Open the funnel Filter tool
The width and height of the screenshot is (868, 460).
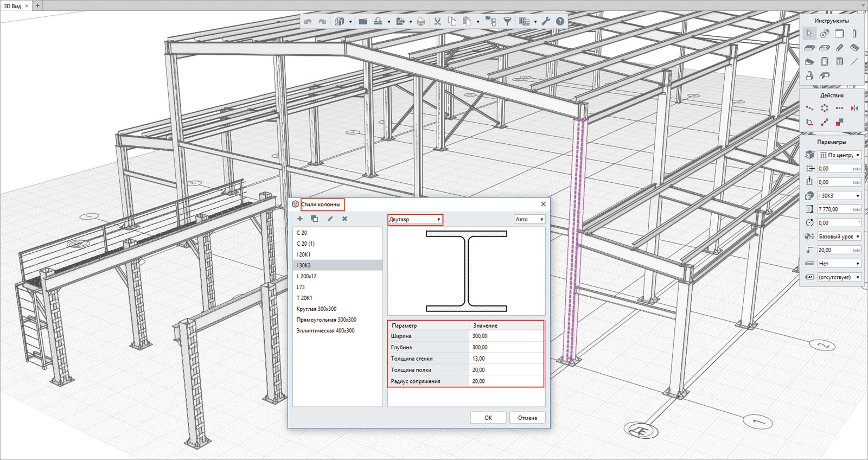pos(507,21)
